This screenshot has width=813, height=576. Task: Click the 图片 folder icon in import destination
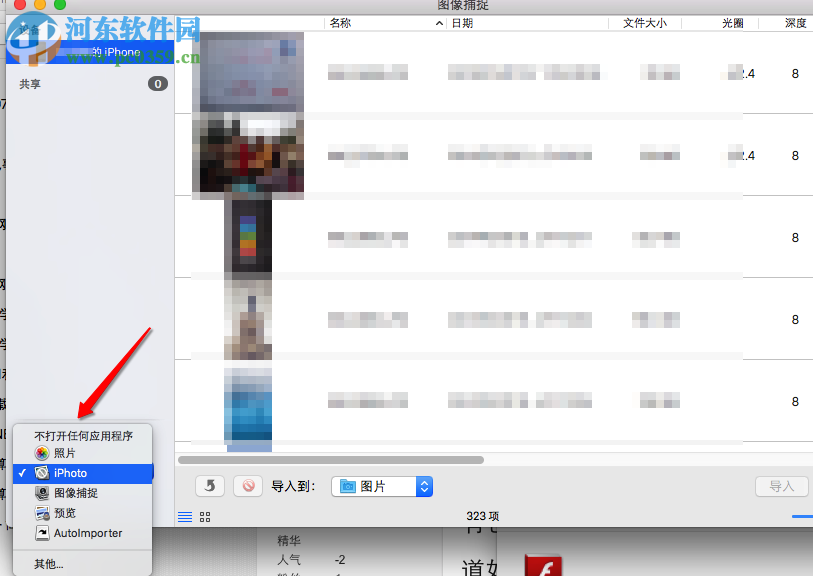[346, 486]
